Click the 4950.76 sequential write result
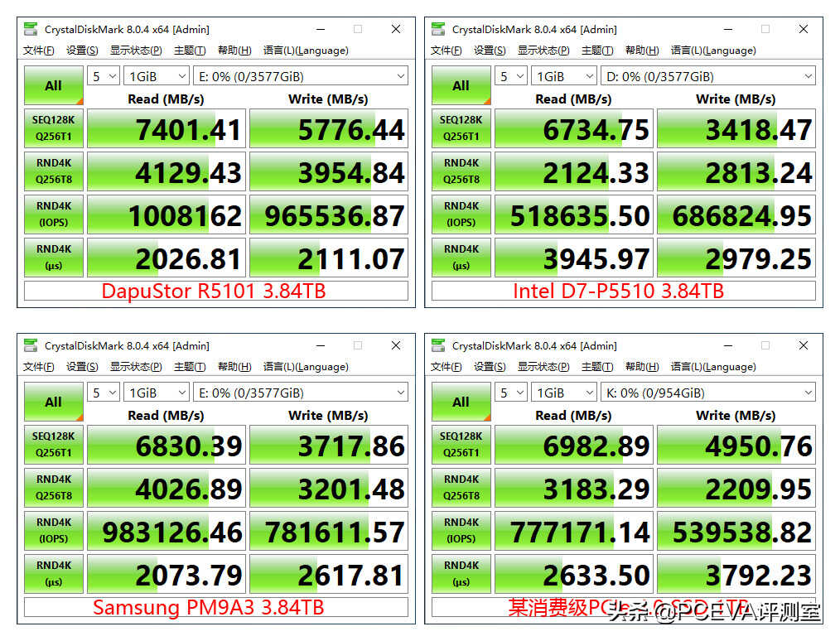The height and width of the screenshot is (641, 840). [736, 445]
